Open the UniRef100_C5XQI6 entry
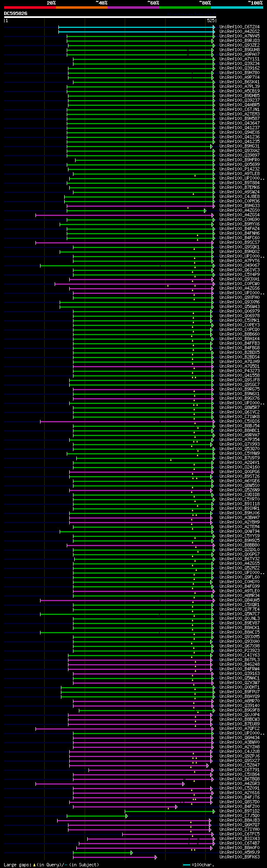The image size is (267, 868). click(239, 421)
